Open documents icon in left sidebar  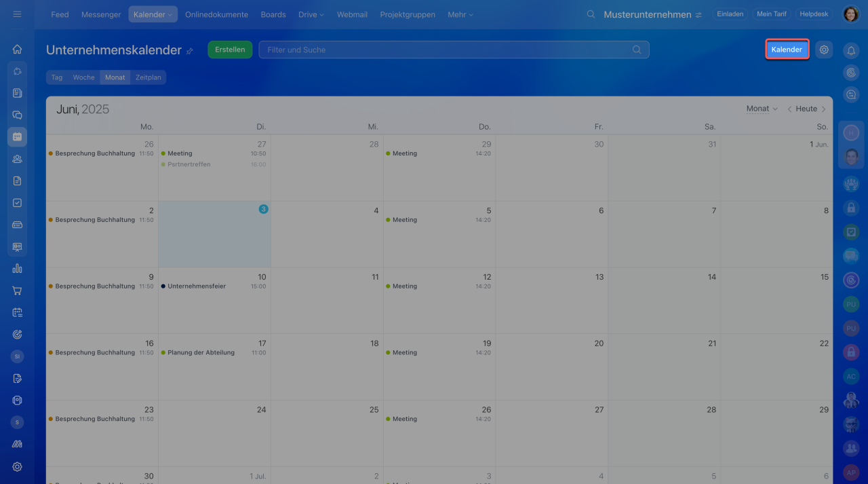(x=17, y=181)
